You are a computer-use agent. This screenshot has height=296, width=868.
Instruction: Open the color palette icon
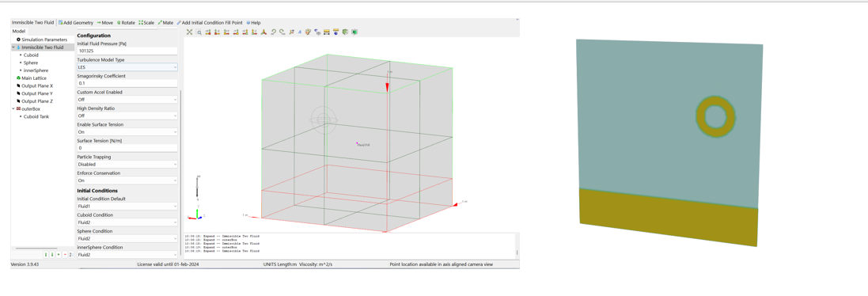coord(308,32)
